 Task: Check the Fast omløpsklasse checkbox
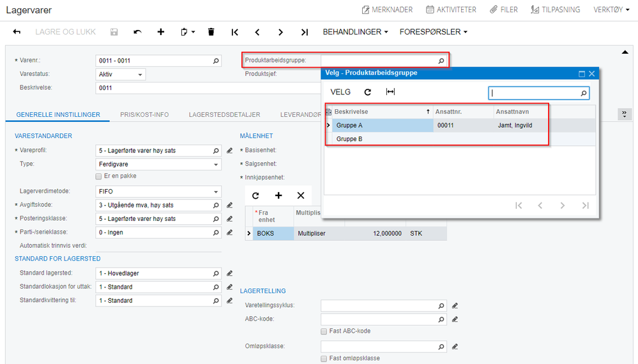click(324, 359)
